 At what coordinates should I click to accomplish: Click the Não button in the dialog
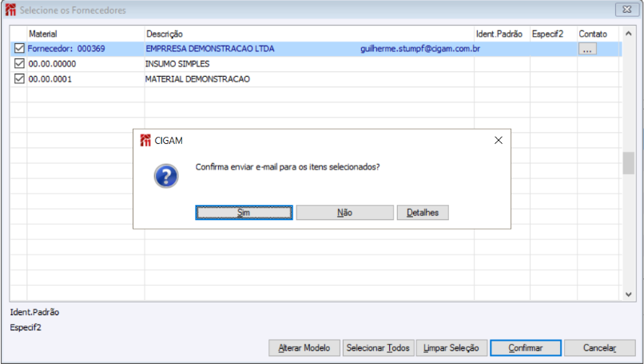[344, 213]
